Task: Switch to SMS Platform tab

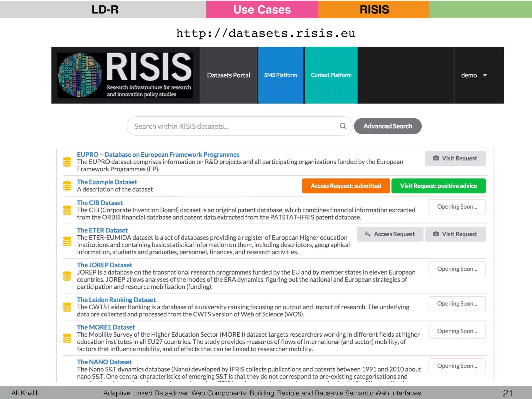Action: click(281, 75)
